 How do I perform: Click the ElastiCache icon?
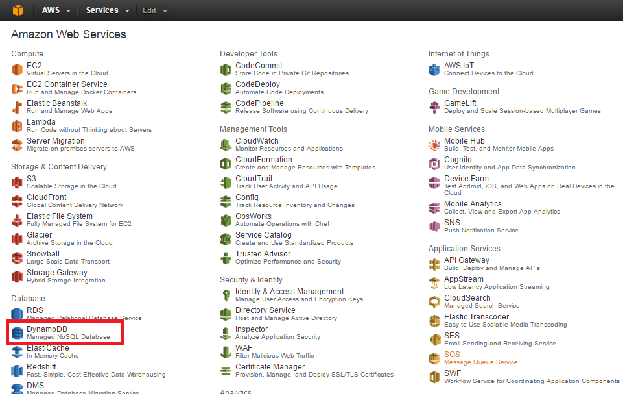pos(17,352)
